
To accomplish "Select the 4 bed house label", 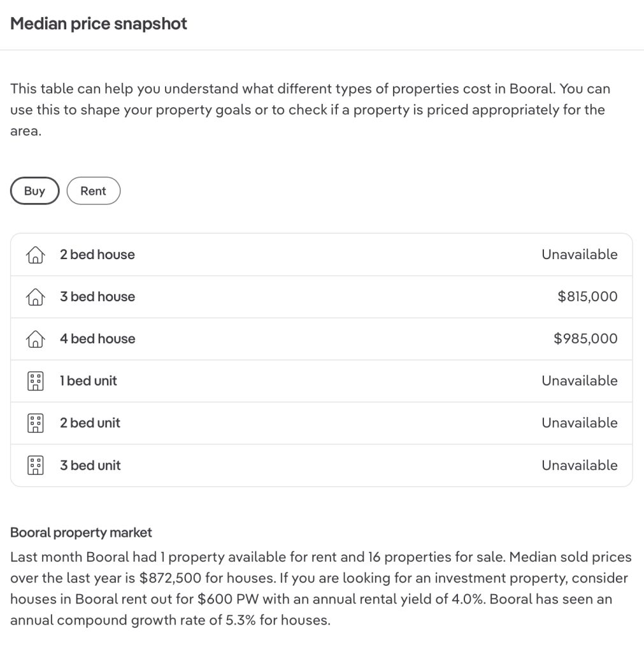I will coord(97,339).
